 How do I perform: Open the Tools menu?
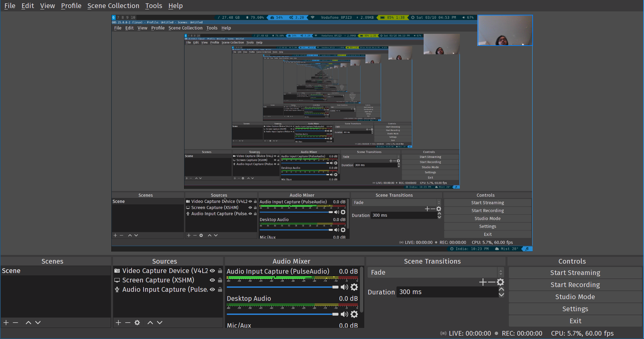coord(154,6)
